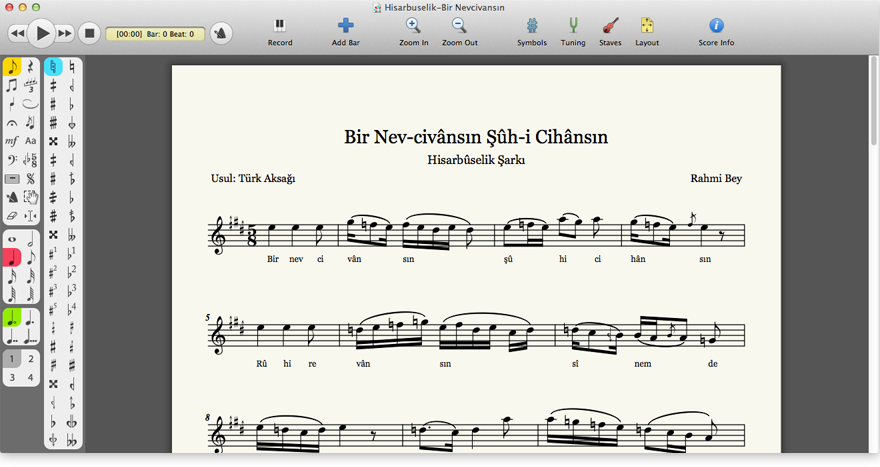Play the score
880x467 pixels.
coord(42,34)
